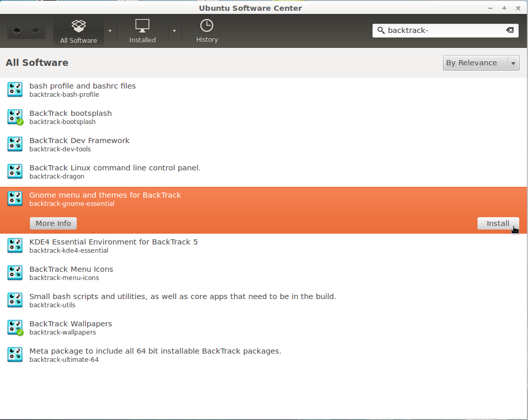Select the backtrack-ultimate-64 meta package entry

click(155, 355)
